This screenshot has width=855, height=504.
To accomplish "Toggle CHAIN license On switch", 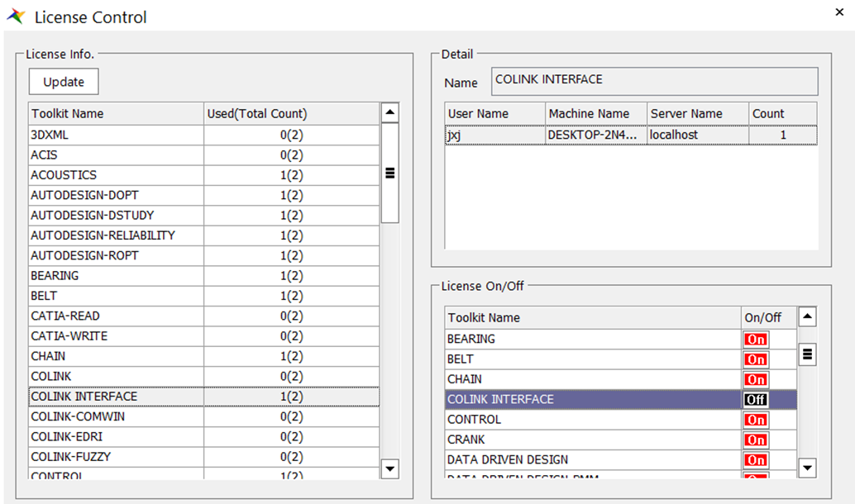I will point(756,380).
